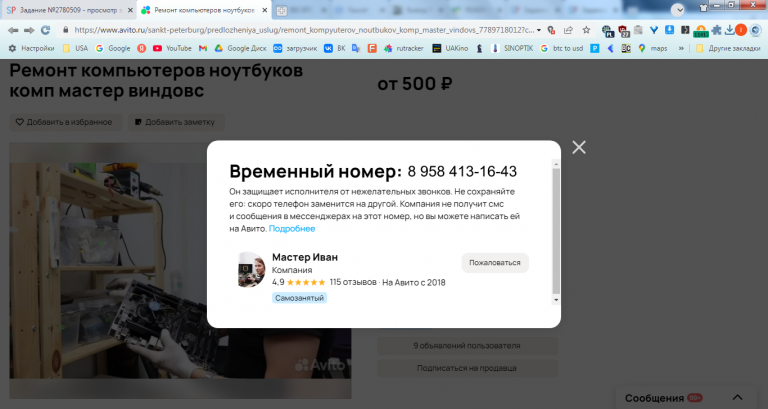Click the Добавить заметку button
Image resolution: width=768 pixels, height=409 pixels.
pyautogui.click(x=175, y=122)
